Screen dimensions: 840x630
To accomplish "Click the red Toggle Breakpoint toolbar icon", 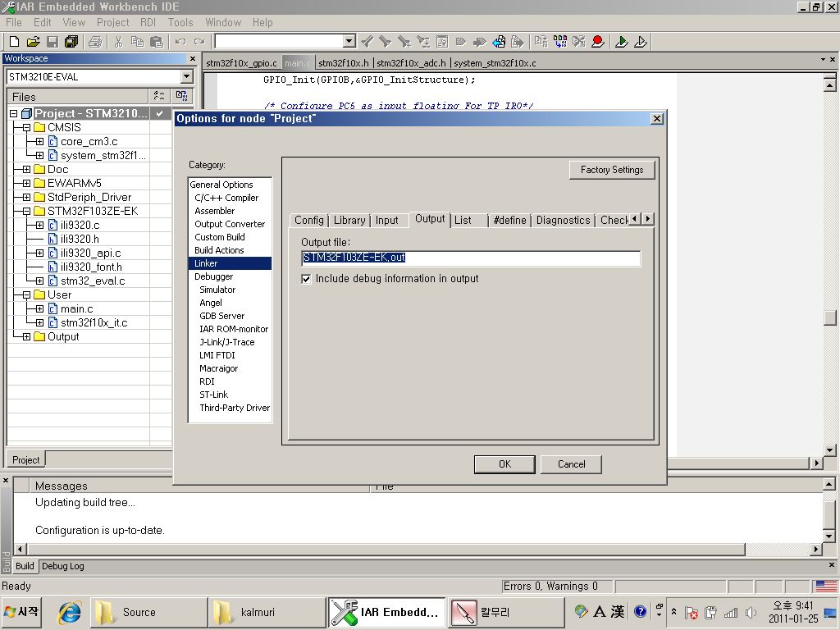I will [x=598, y=41].
